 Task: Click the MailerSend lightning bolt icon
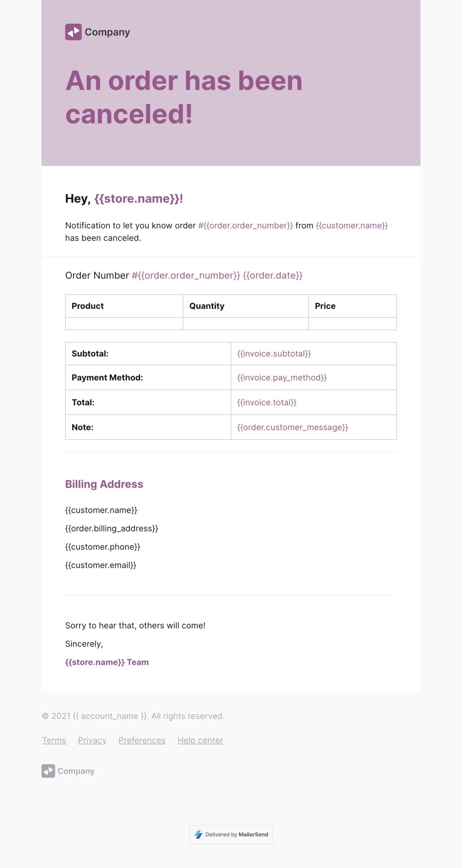tap(199, 834)
